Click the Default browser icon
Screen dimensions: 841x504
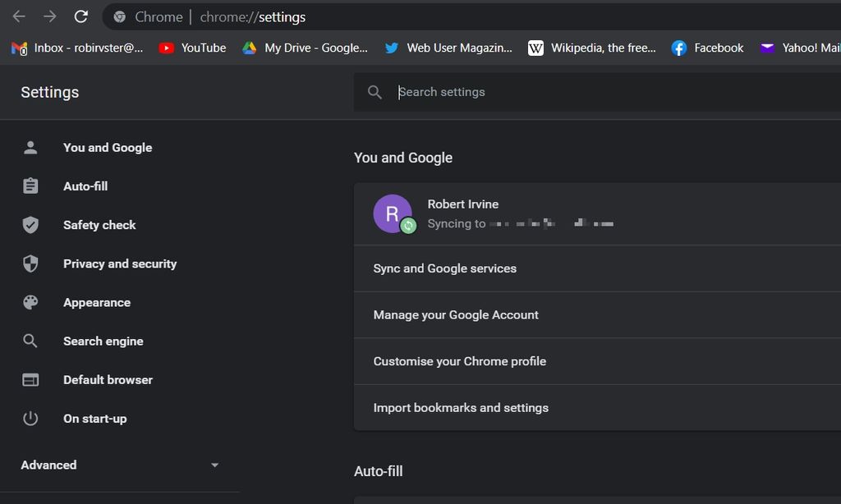pyautogui.click(x=30, y=379)
